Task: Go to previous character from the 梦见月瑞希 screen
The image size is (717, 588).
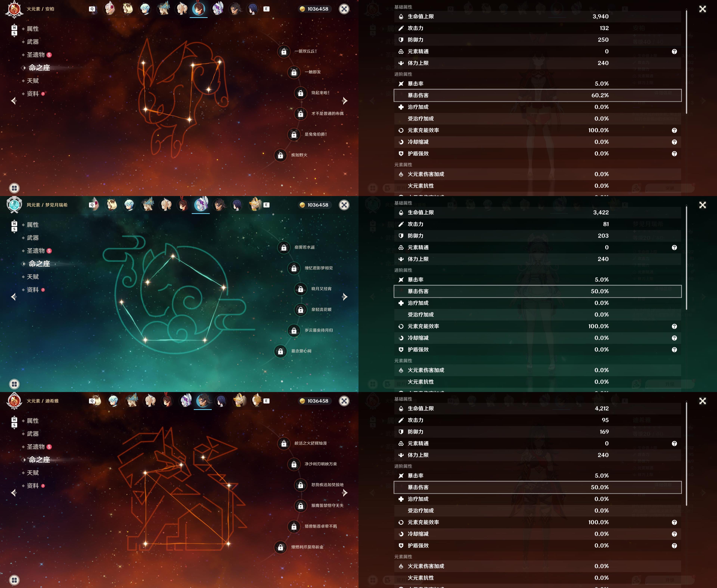Action: [14, 297]
